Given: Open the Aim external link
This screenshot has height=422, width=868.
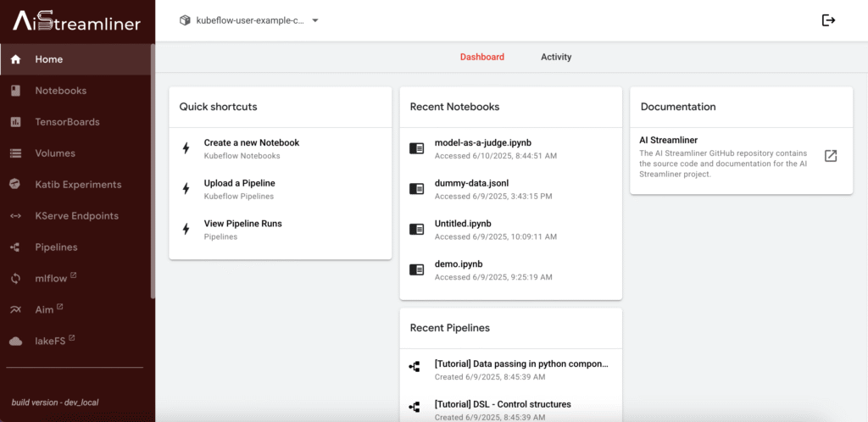Looking at the screenshot, I should click(75, 310).
